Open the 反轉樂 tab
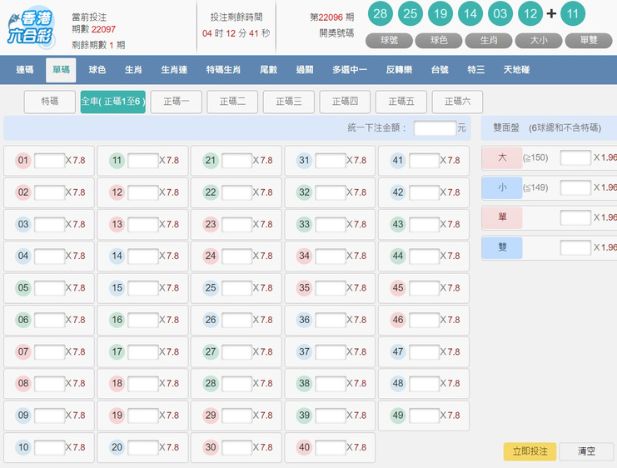Image resolution: width=617 pixels, height=468 pixels. click(x=399, y=70)
